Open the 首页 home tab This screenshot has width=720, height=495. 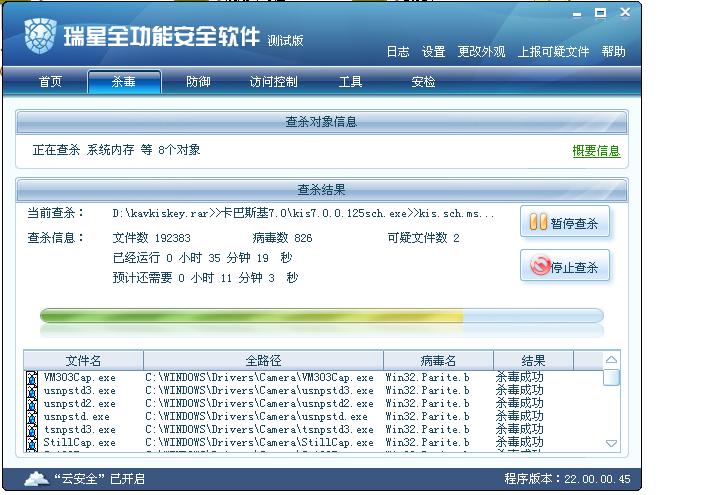[50, 82]
